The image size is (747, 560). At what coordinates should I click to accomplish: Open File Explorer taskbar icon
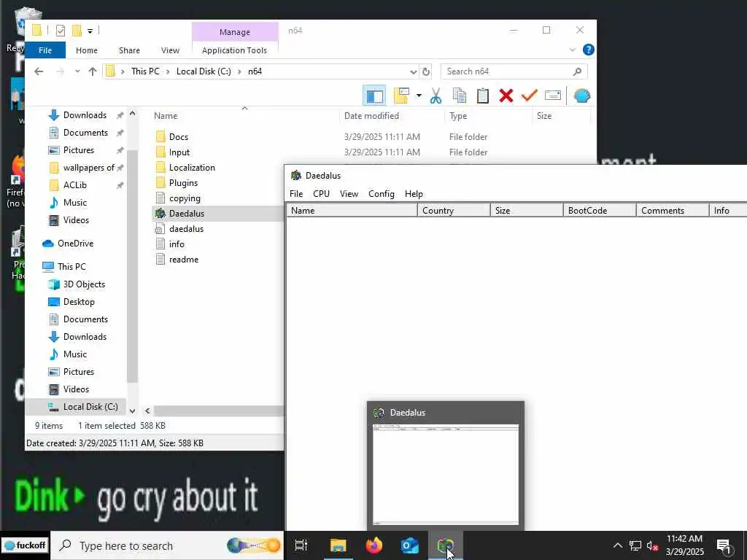coord(338,545)
